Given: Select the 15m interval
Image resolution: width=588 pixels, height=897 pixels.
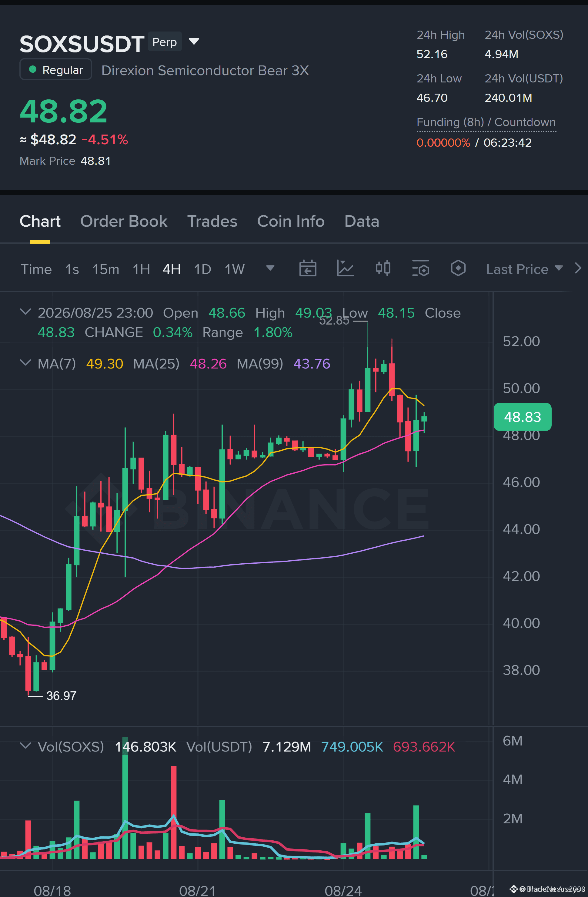Looking at the screenshot, I should (105, 269).
